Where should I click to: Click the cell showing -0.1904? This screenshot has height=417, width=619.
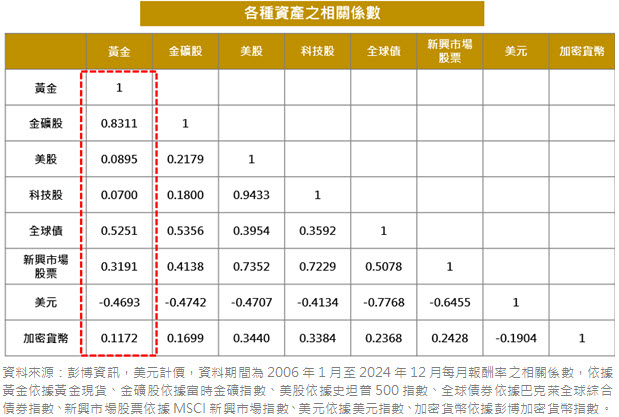[x=516, y=338]
